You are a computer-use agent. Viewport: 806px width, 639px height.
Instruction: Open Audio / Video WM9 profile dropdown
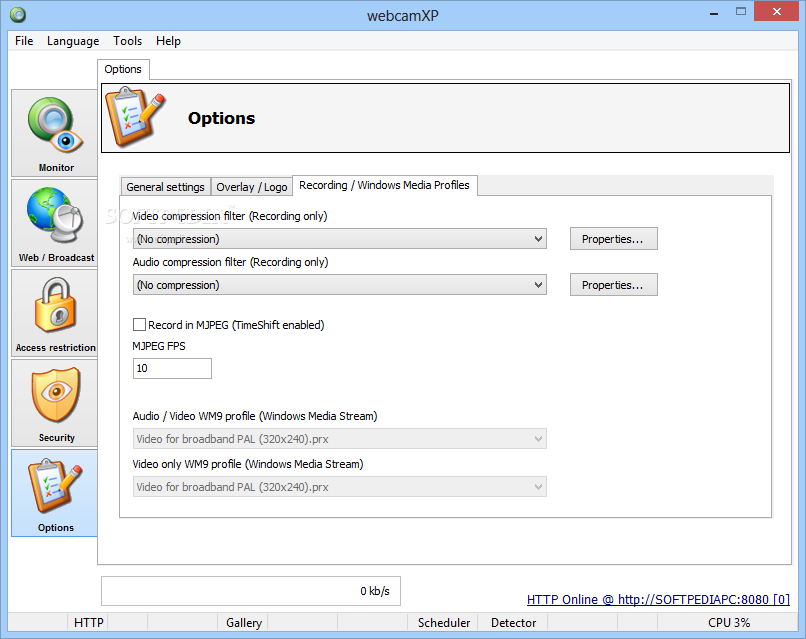(x=339, y=439)
